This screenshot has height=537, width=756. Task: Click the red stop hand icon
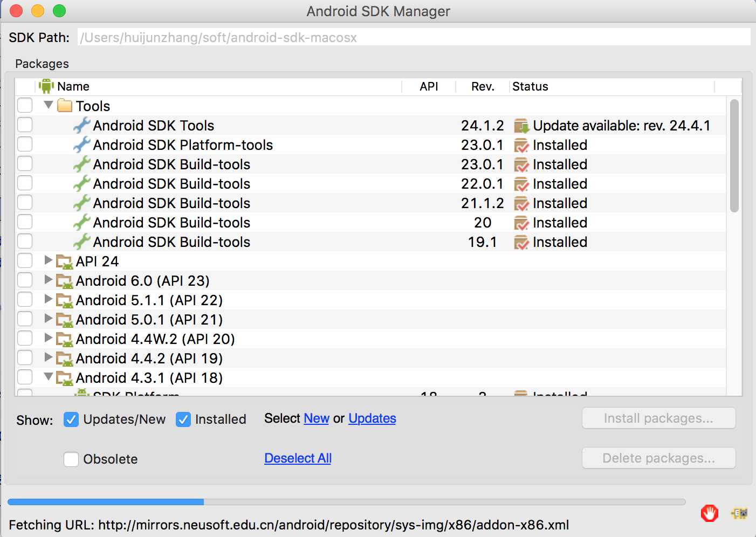pos(710,513)
